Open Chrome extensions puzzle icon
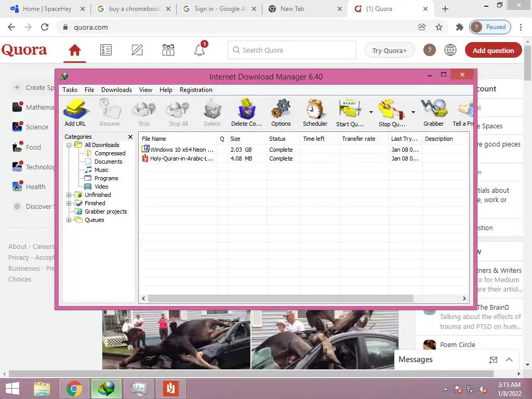The image size is (532, 399). point(459,27)
